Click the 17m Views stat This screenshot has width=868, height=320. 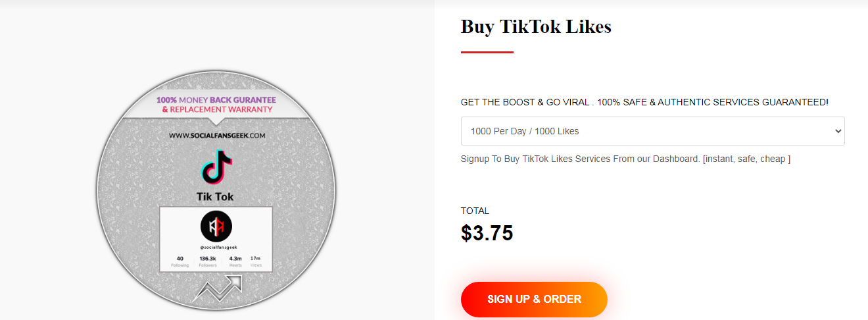256,261
